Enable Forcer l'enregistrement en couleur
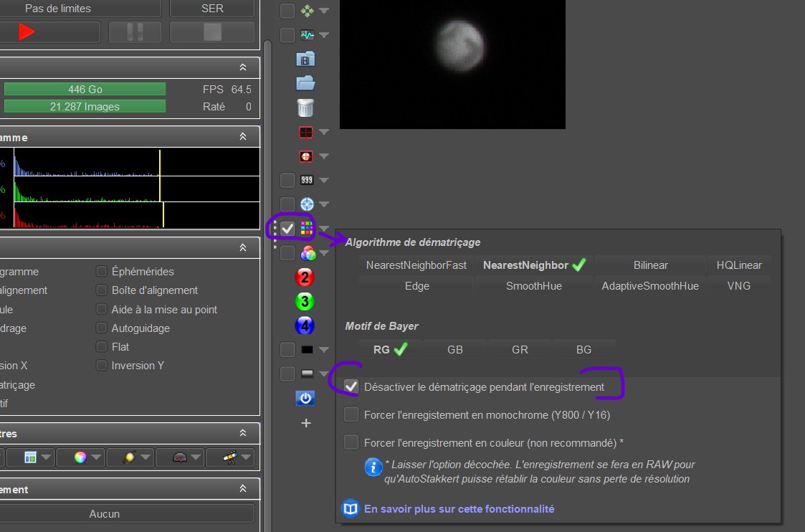This screenshot has width=805, height=532. click(x=351, y=442)
